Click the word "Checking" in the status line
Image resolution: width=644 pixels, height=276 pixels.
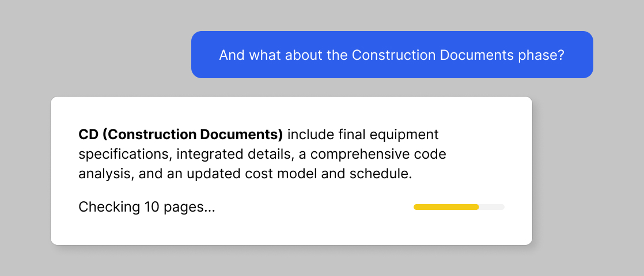[109, 207]
